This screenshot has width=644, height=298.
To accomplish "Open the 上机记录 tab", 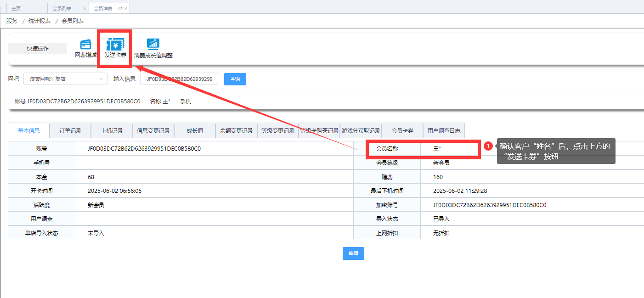I will click(112, 131).
